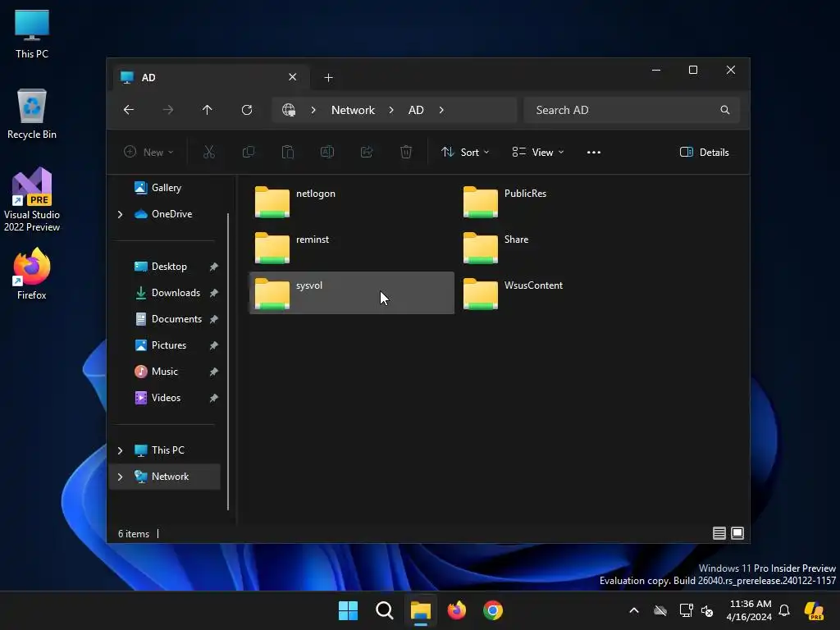Select the PublicRes shared folder
Image resolution: width=840 pixels, height=630 pixels.
tap(559, 202)
